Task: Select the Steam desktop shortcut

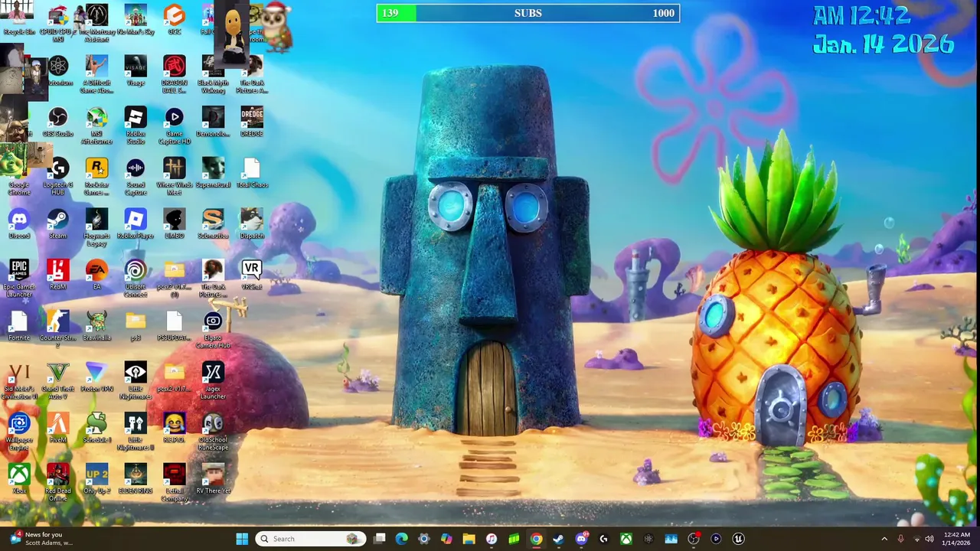Action: (x=58, y=223)
